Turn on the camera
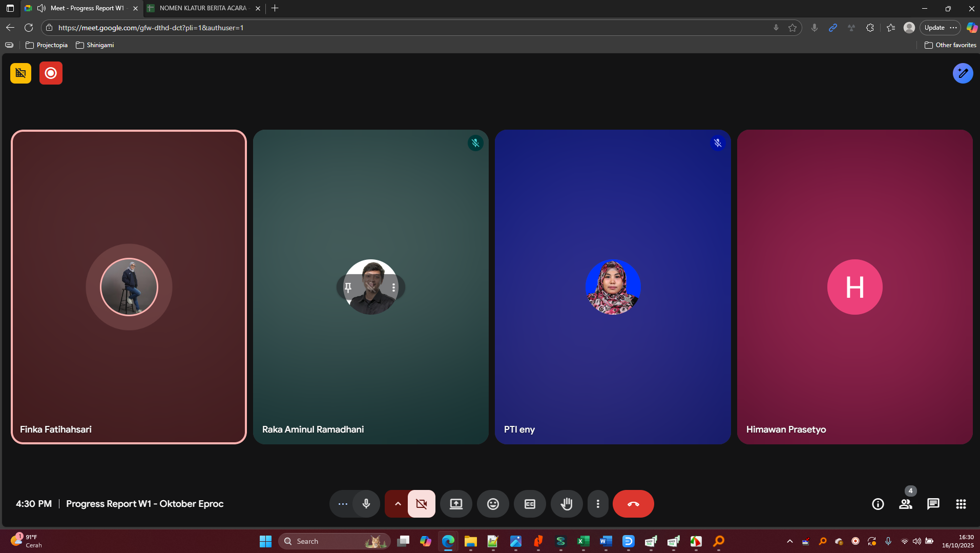 point(421,504)
